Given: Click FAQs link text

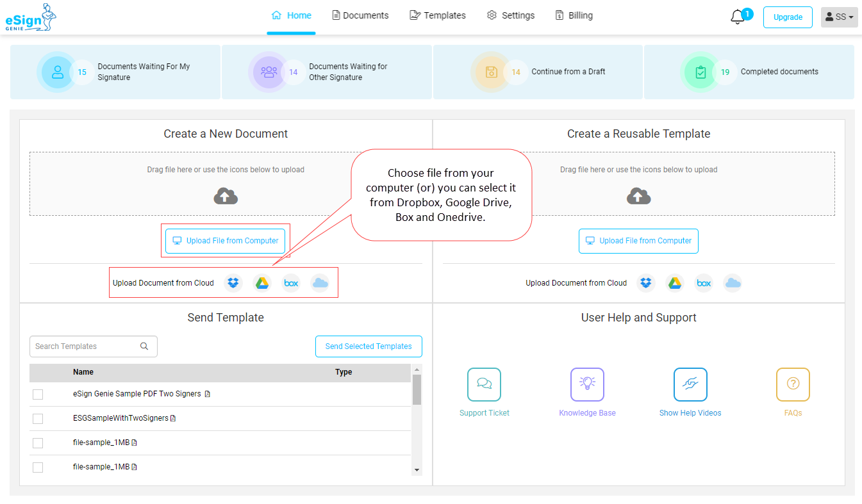Looking at the screenshot, I should (x=793, y=413).
